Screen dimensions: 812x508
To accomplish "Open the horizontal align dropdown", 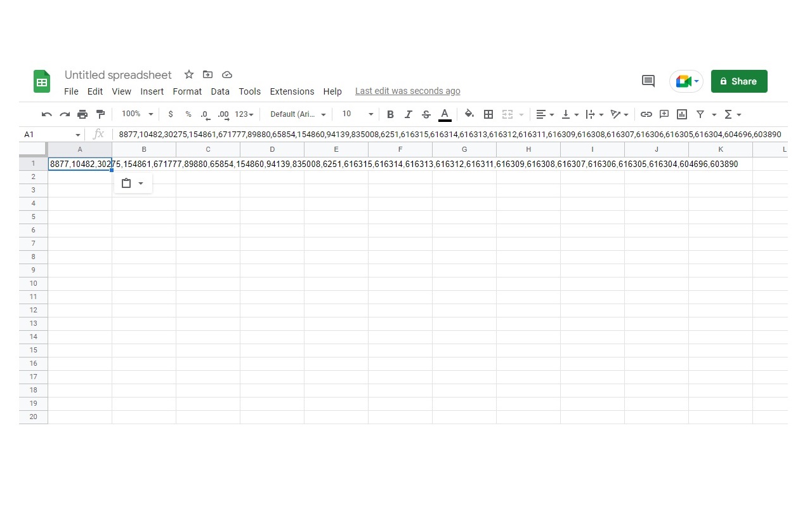I will click(x=545, y=114).
